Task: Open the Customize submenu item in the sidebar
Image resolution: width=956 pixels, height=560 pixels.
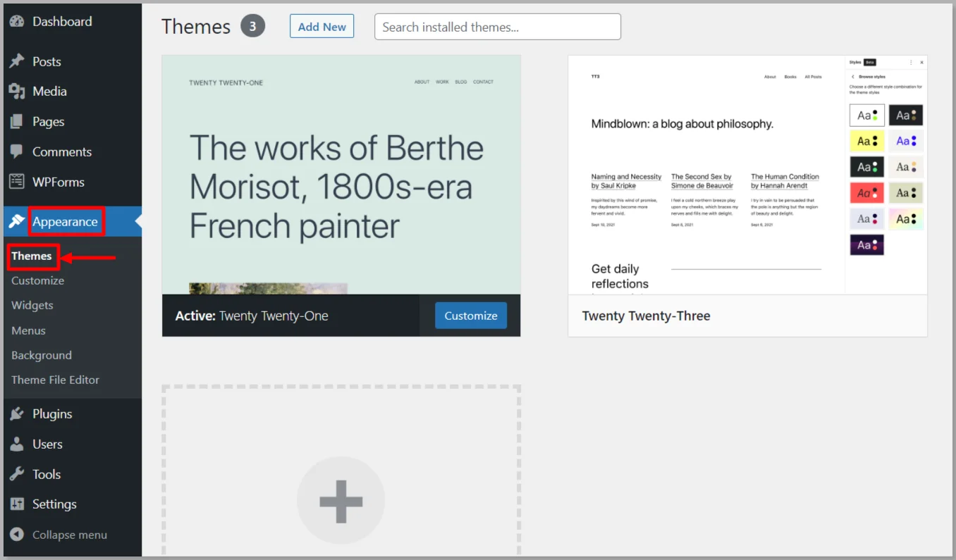Action: (38, 280)
